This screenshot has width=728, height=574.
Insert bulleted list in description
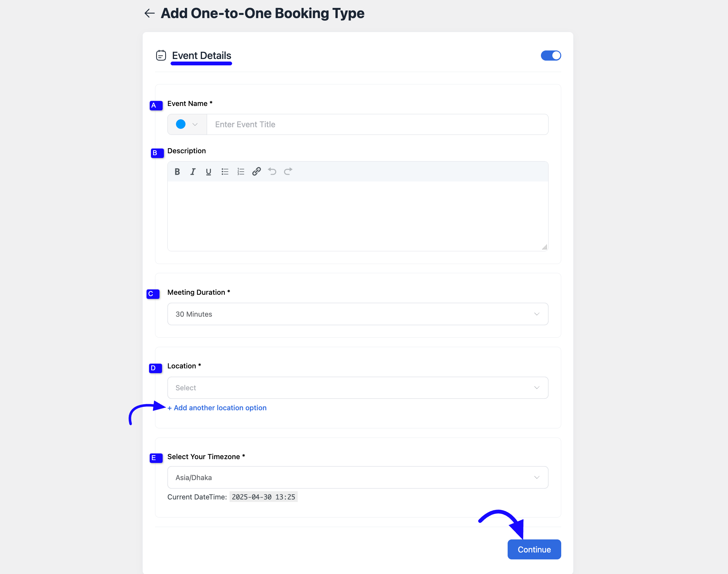click(224, 172)
